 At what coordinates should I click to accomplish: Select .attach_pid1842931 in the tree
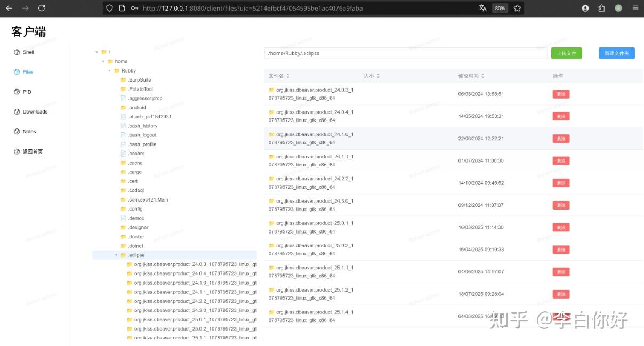point(150,117)
